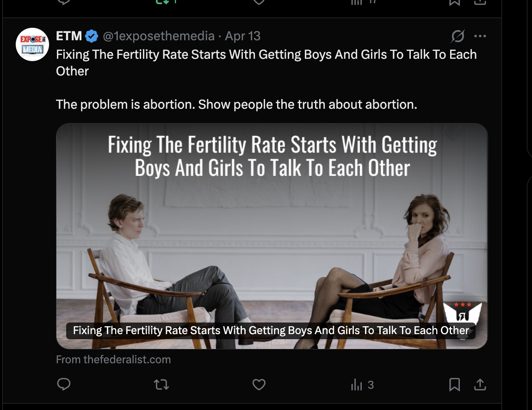
Task: Open the ETM display name link
Action: (x=69, y=36)
